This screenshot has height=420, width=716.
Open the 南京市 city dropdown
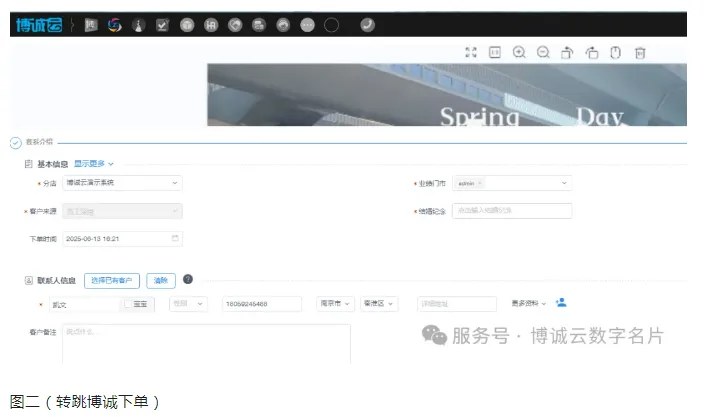[335, 303]
